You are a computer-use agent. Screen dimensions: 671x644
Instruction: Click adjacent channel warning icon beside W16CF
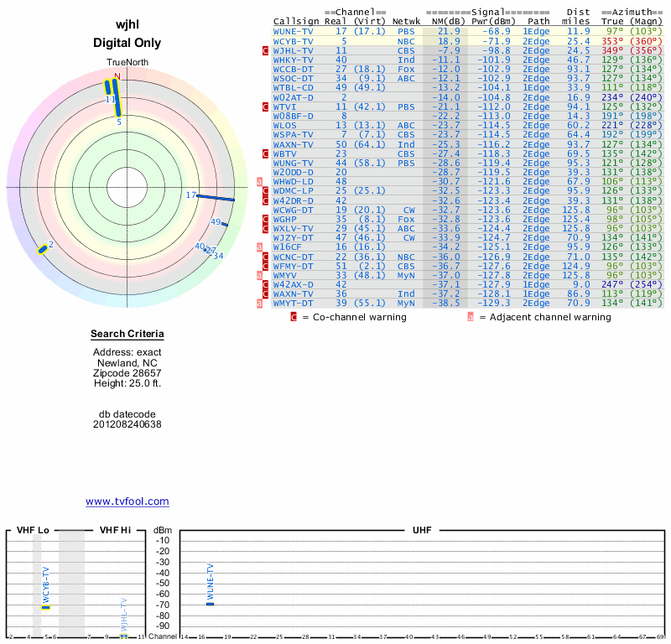coord(259,247)
